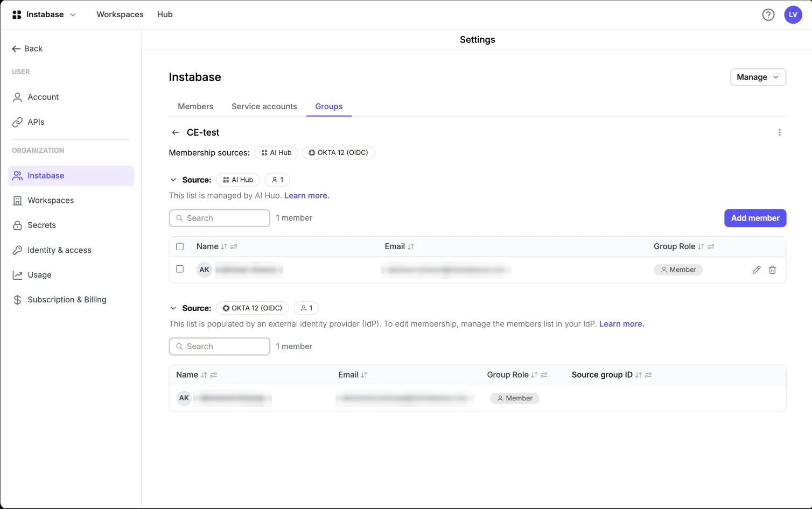Open Hub in the top navigation
The height and width of the screenshot is (509, 812).
(x=165, y=15)
